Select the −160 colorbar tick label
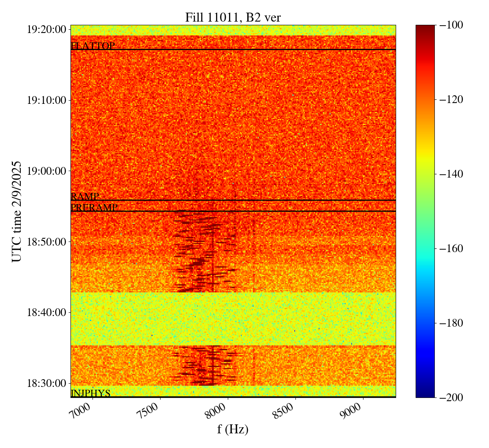This screenshot has height=448, width=489. (x=451, y=248)
